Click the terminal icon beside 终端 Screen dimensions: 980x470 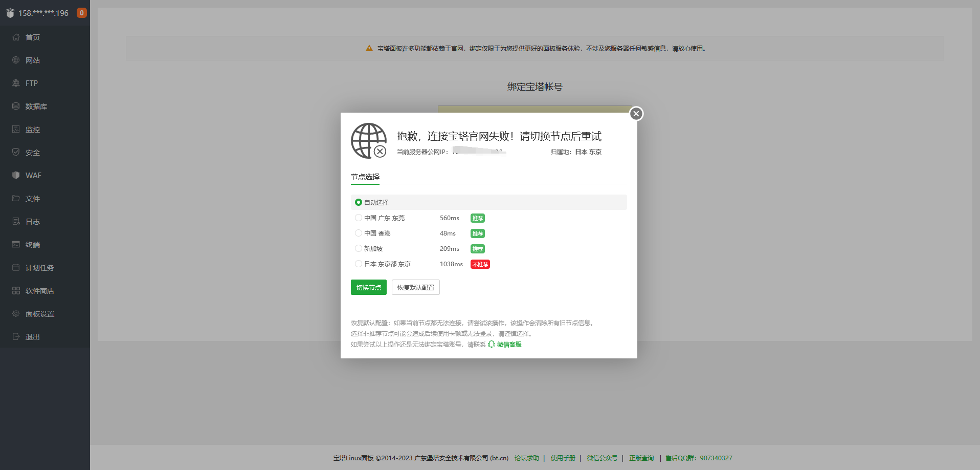coord(16,244)
